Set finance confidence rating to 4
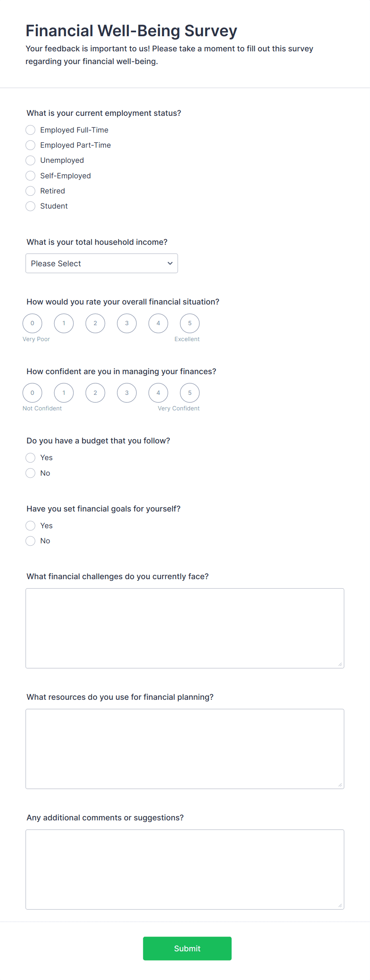370x980 pixels. pos(158,393)
